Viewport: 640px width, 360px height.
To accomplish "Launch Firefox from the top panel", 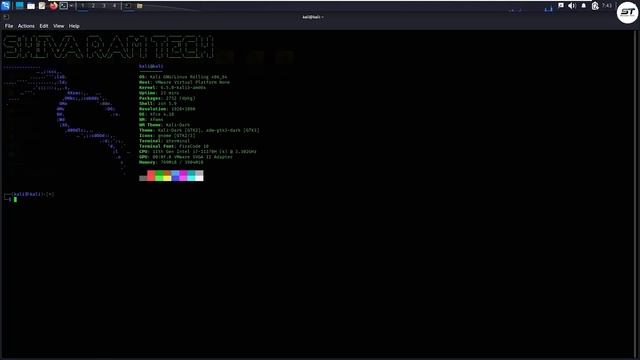I will pos(53,6).
